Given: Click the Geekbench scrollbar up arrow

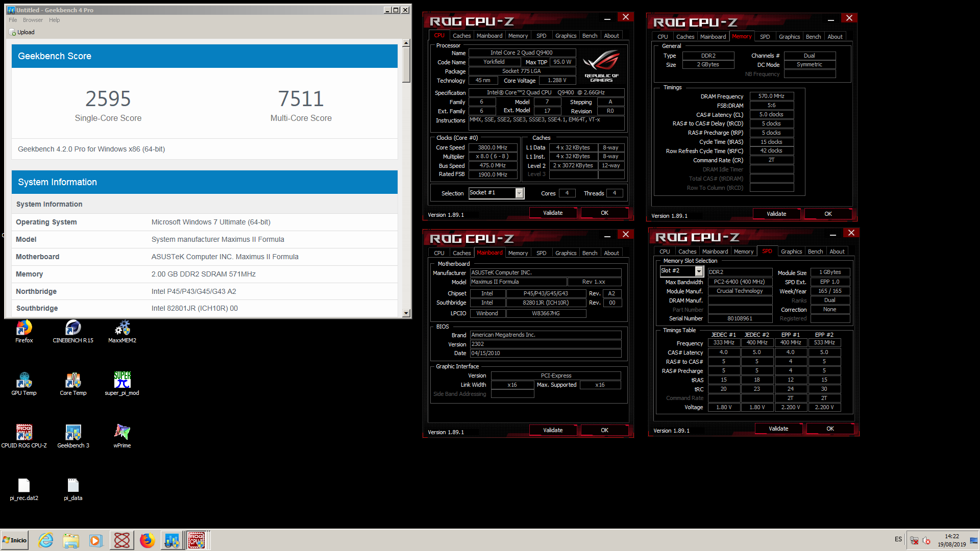Looking at the screenshot, I should pos(406,43).
